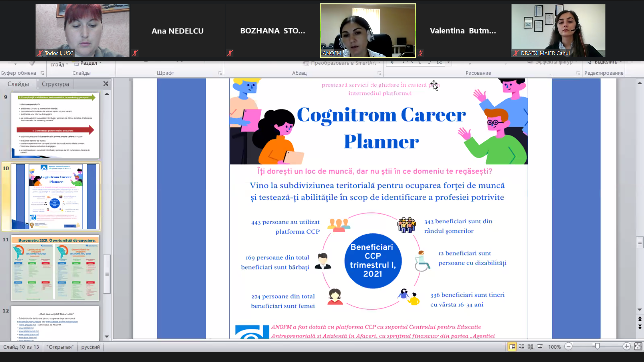Click the Открытая theme status entry
This screenshot has width=644, height=362.
click(60, 347)
